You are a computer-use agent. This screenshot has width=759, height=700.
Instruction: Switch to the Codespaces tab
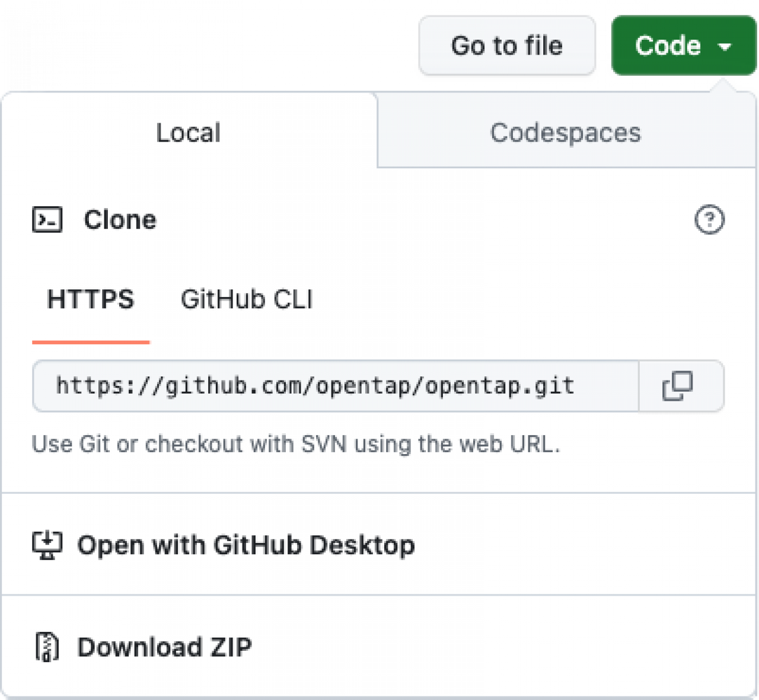coord(566,132)
